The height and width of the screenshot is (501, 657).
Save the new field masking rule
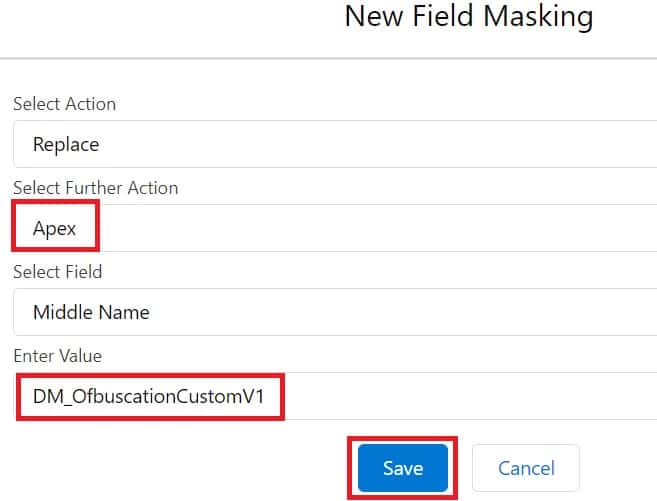coord(403,467)
